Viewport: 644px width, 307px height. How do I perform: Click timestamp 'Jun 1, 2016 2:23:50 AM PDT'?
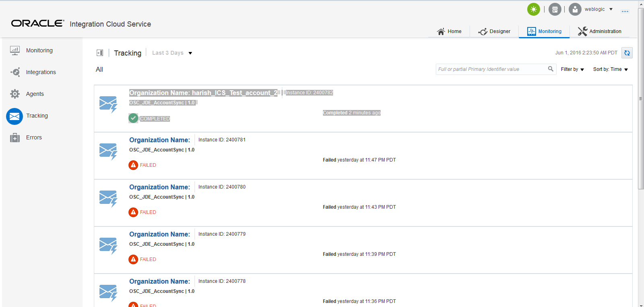click(586, 53)
